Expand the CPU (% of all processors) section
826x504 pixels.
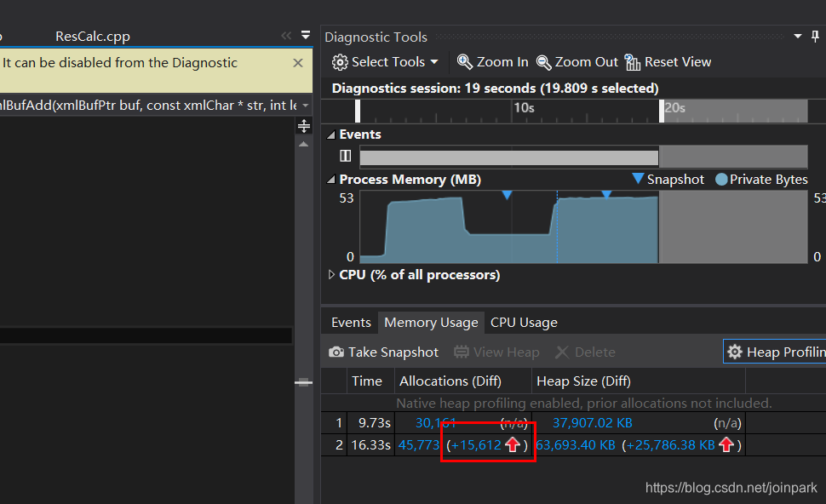(330, 274)
